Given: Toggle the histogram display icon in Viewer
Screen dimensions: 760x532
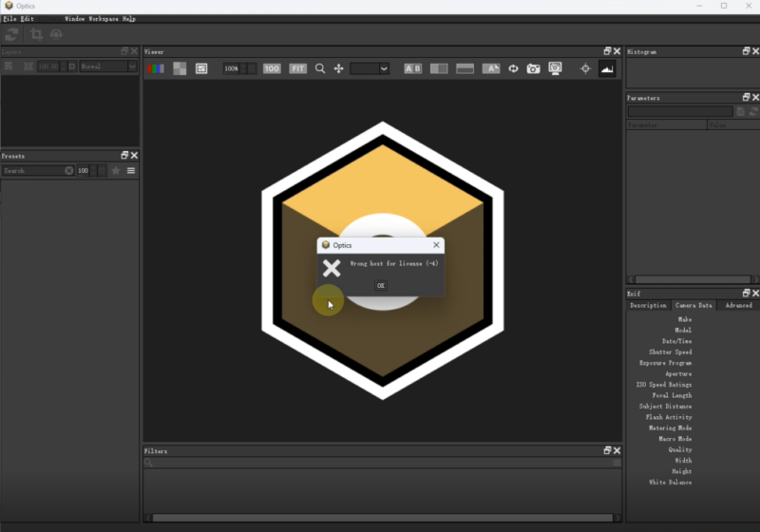Looking at the screenshot, I should click(606, 68).
